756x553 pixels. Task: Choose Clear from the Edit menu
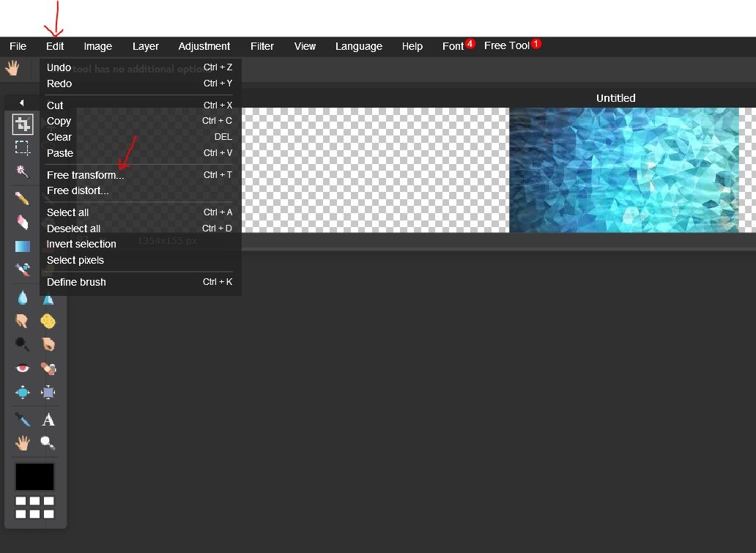pyautogui.click(x=140, y=137)
